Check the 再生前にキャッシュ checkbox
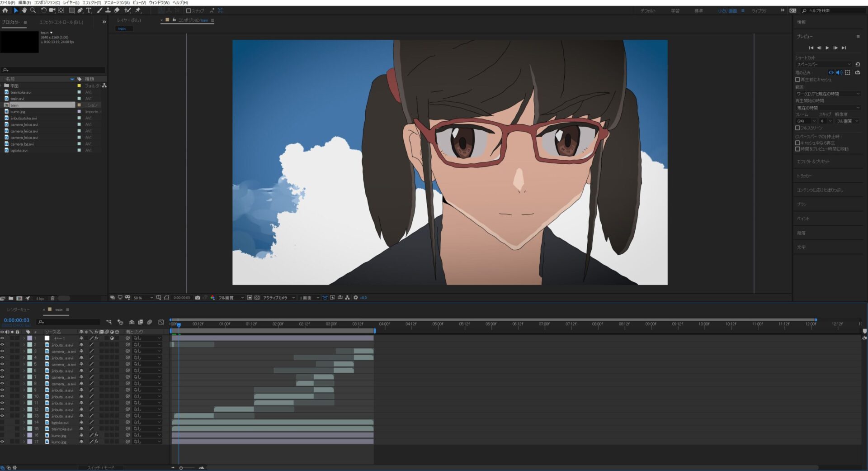 point(798,80)
